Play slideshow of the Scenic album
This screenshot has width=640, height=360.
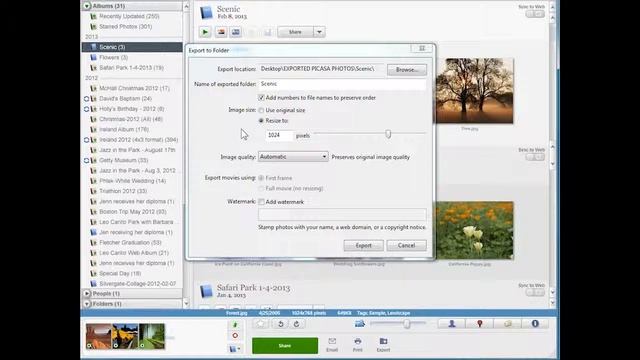(205, 32)
